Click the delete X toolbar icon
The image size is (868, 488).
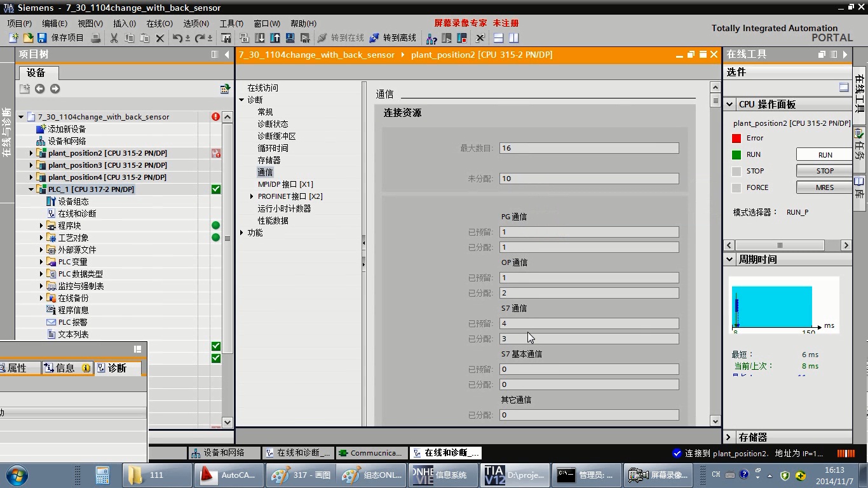tap(160, 38)
